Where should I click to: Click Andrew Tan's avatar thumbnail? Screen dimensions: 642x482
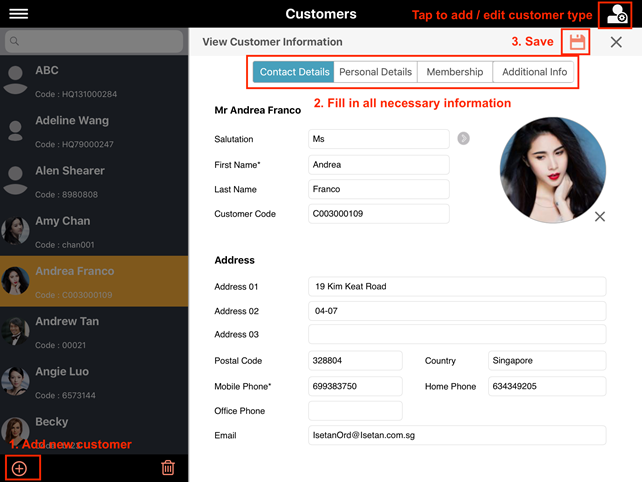pos(15,331)
